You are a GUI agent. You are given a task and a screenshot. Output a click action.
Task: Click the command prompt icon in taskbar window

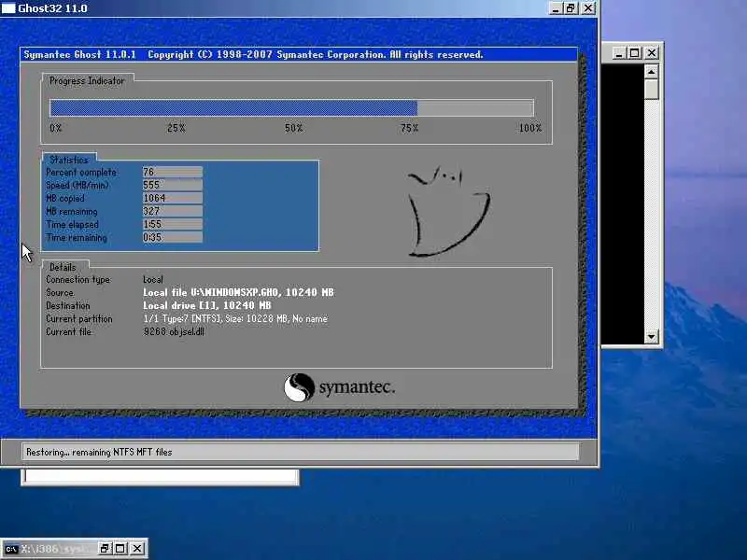coord(11,549)
